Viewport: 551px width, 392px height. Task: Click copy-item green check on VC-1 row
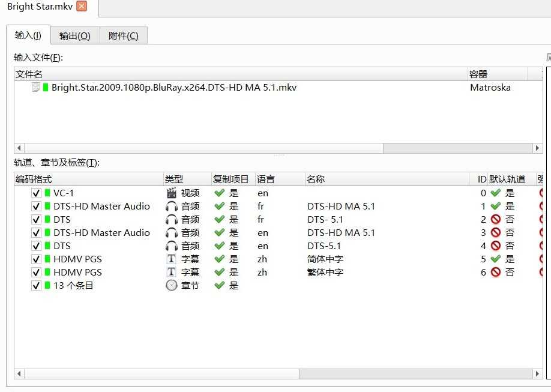219,193
